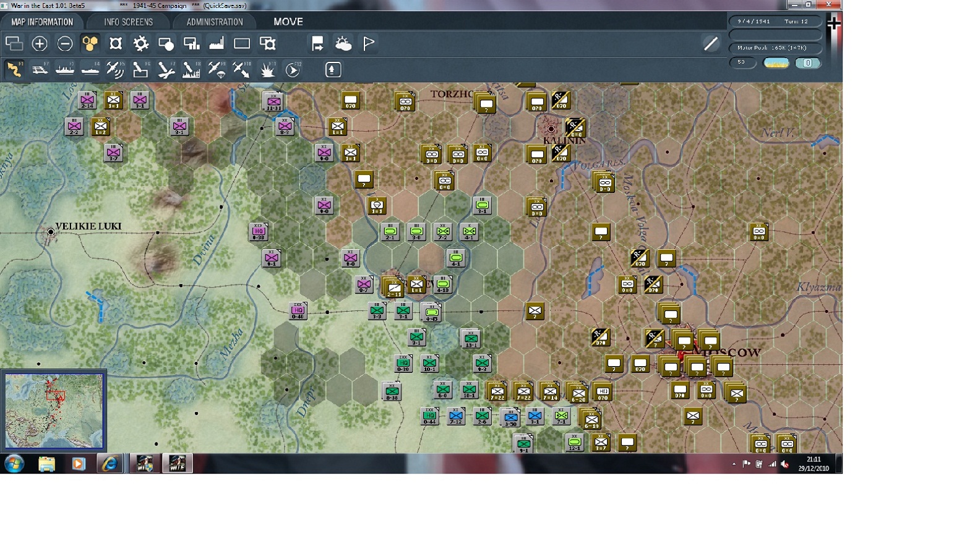The height and width of the screenshot is (551, 980).
Task: Click the minimap overview thumbnail
Action: click(x=54, y=411)
